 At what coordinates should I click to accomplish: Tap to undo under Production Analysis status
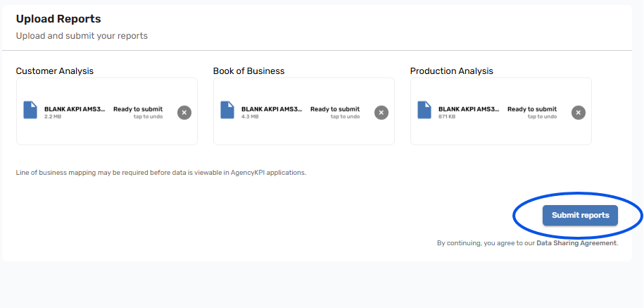pyautogui.click(x=542, y=117)
